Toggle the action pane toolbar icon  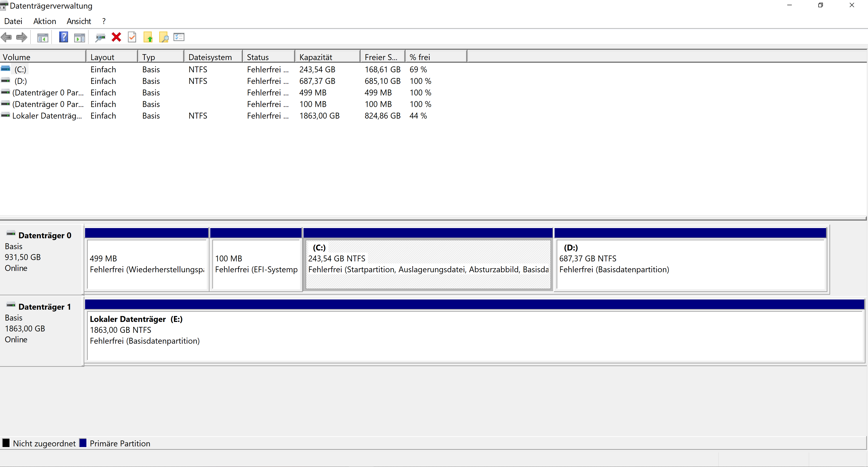[80, 37]
